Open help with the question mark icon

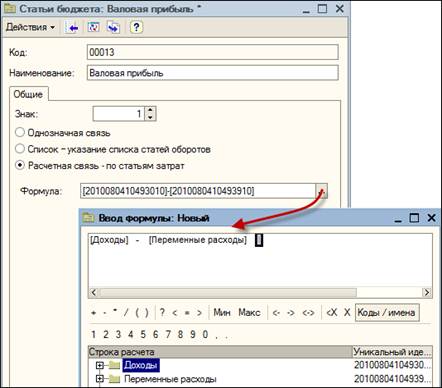click(136, 27)
